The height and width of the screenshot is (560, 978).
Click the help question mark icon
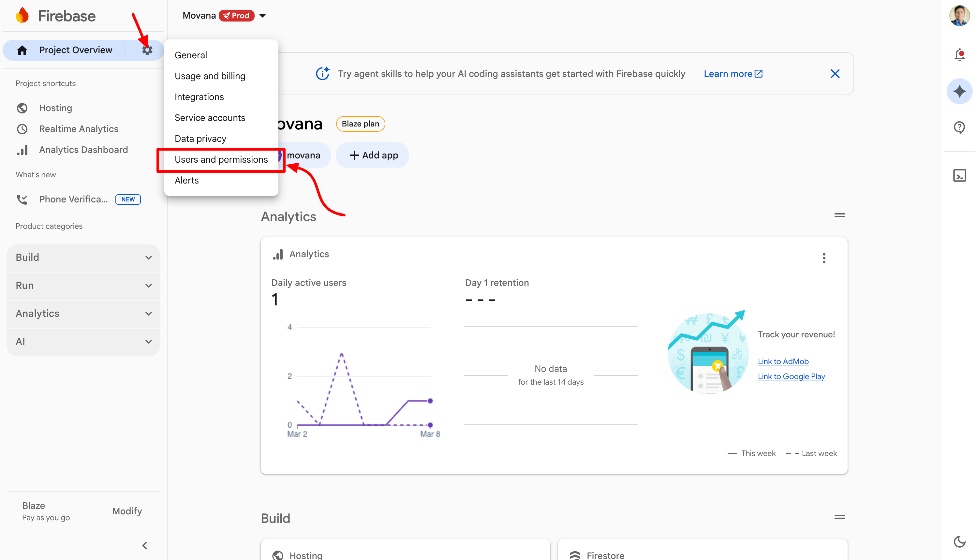959,127
